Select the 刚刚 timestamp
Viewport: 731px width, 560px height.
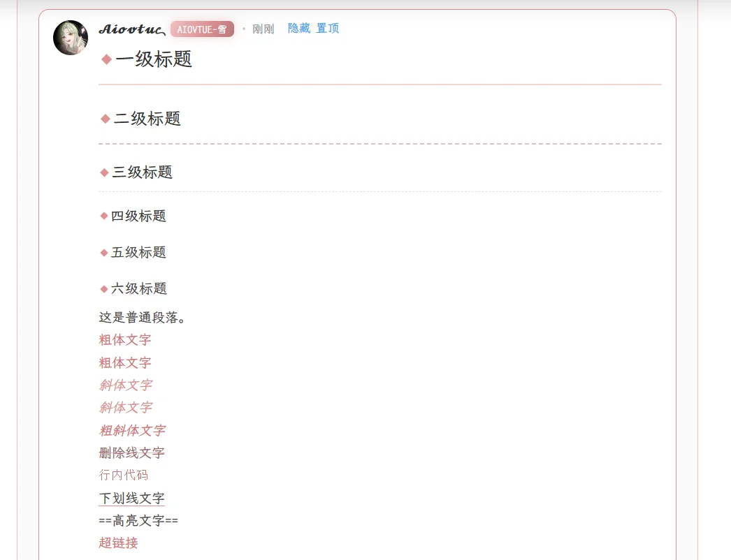[263, 29]
